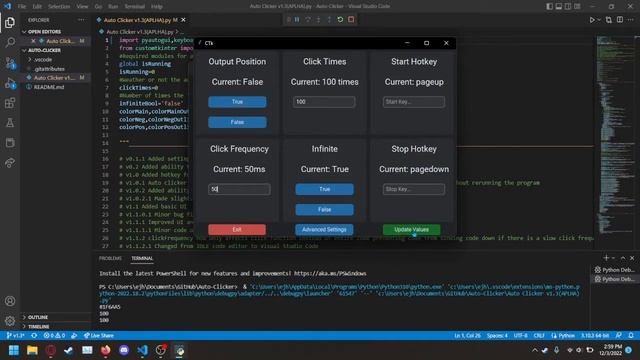The height and width of the screenshot is (360, 640).
Task: Add a new terminal with plus icon
Action: pyautogui.click(x=606, y=258)
